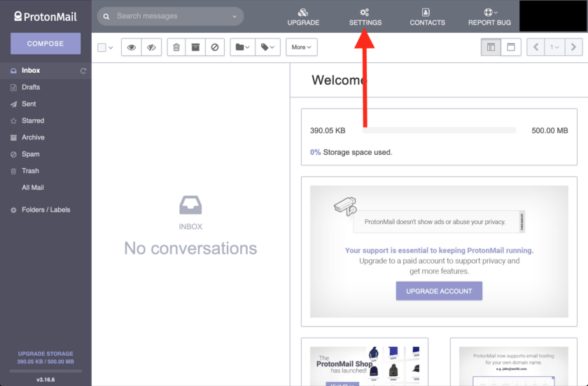The height and width of the screenshot is (386, 588).
Task: Click the storage usage progress bar
Action: pyautogui.click(x=439, y=130)
